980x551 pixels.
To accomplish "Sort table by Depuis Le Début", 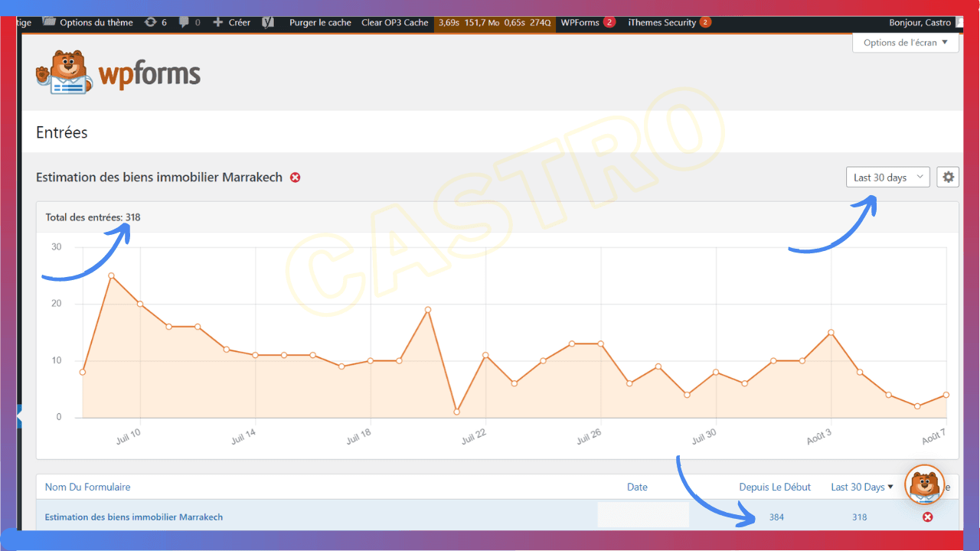I will pyautogui.click(x=775, y=487).
